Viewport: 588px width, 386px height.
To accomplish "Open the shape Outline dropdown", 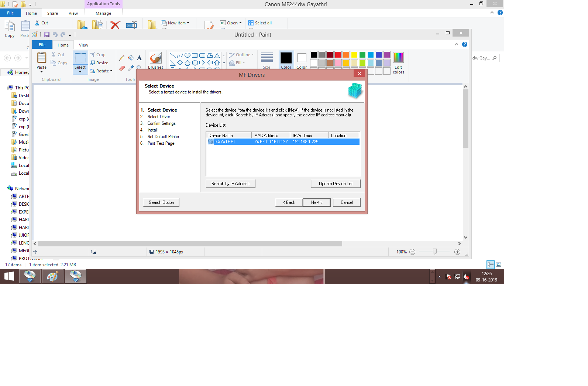I will (x=241, y=55).
